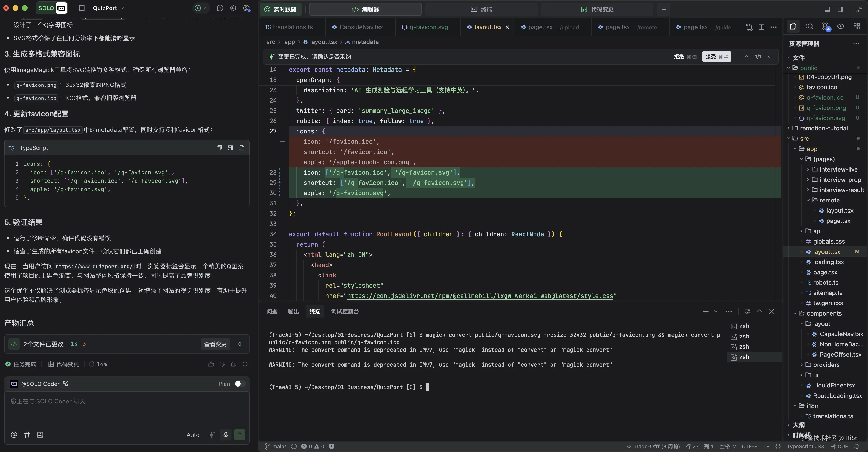Collapse the components folder
868x452 pixels.
point(824,313)
